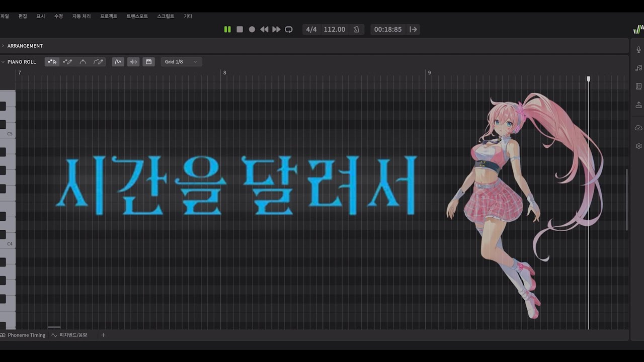
Task: Open the Grid 1/8 snap dropdown
Action: click(182, 62)
